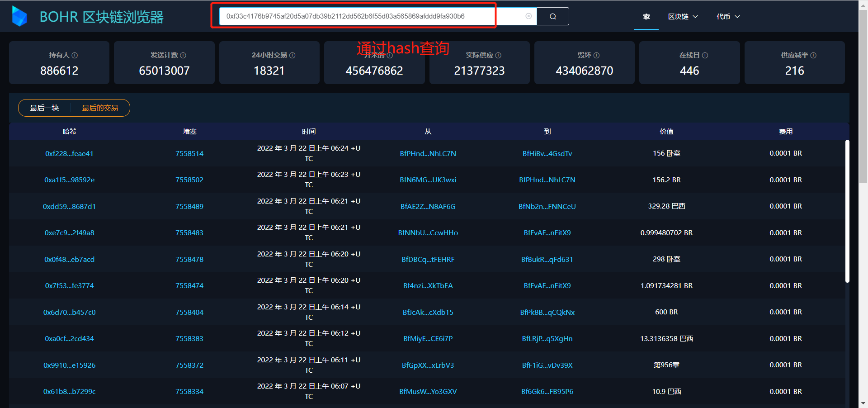Click info icon beside 发送计数
This screenshot has height=408, width=868.
tap(183, 55)
